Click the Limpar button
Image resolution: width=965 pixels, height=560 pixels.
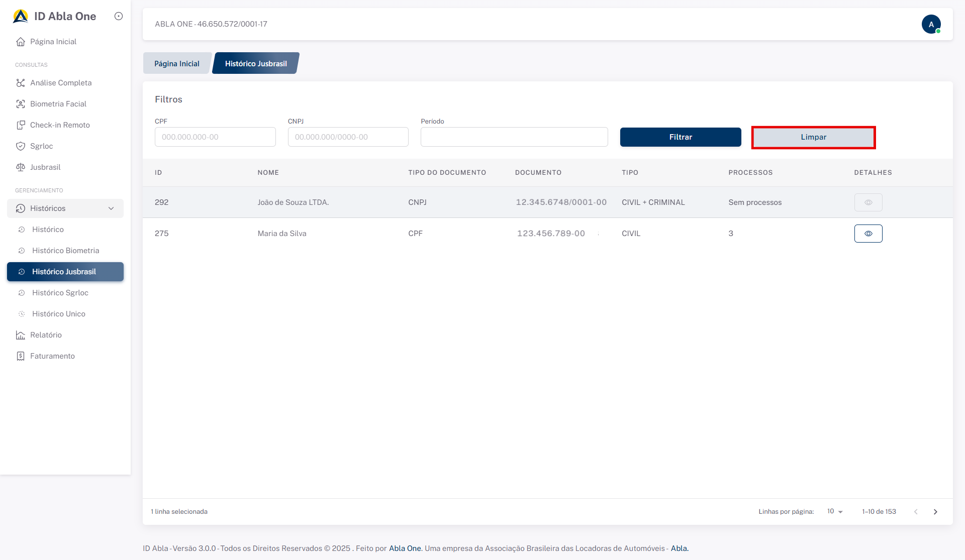(x=813, y=137)
